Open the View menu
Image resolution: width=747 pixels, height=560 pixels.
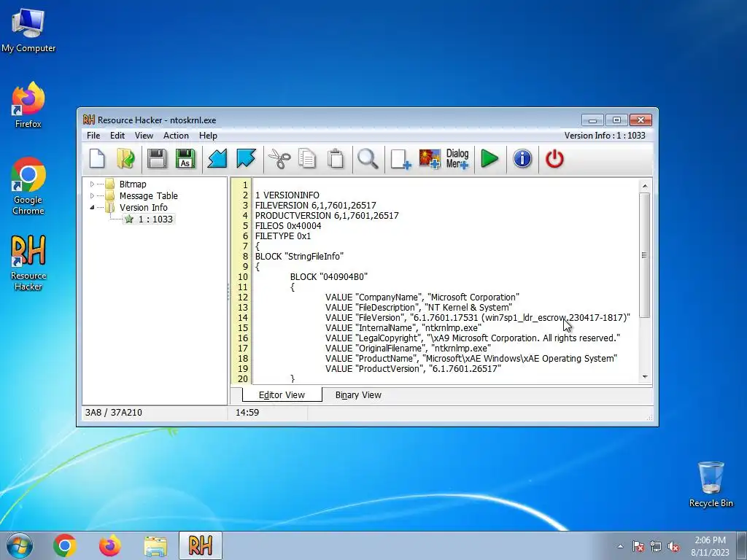144,135
